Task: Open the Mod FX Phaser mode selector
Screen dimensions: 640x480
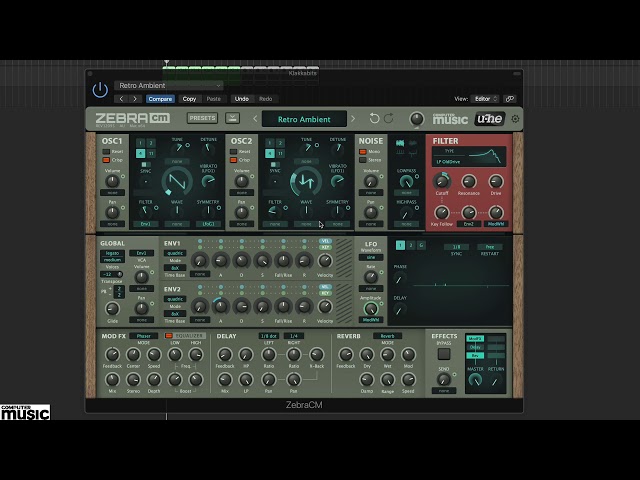Action: pyautogui.click(x=143, y=336)
